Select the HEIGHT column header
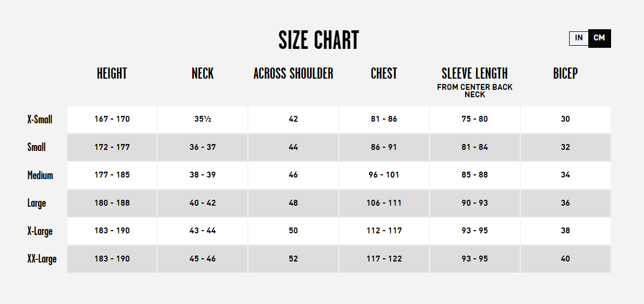The width and height of the screenshot is (644, 304). pyautogui.click(x=112, y=73)
